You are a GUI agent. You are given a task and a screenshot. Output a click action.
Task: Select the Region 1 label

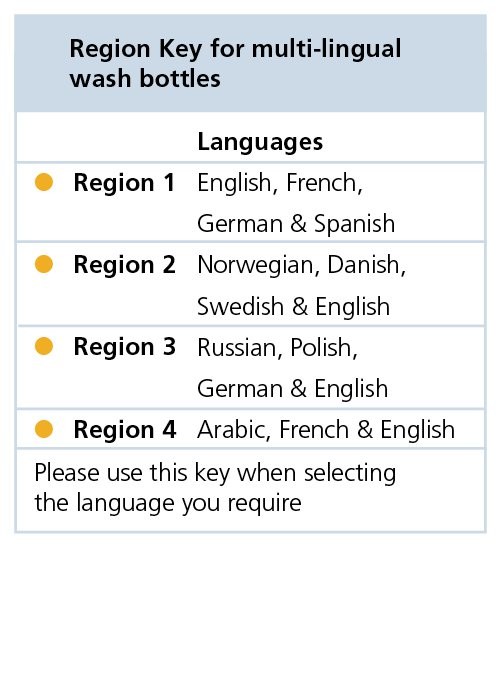pos(124,183)
